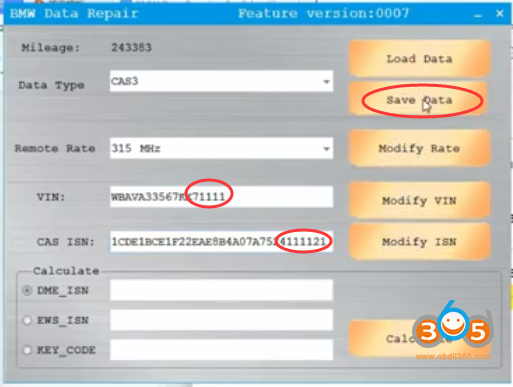Click the DME_ISN result field
The width and height of the screenshot is (513, 387).
click(x=221, y=290)
